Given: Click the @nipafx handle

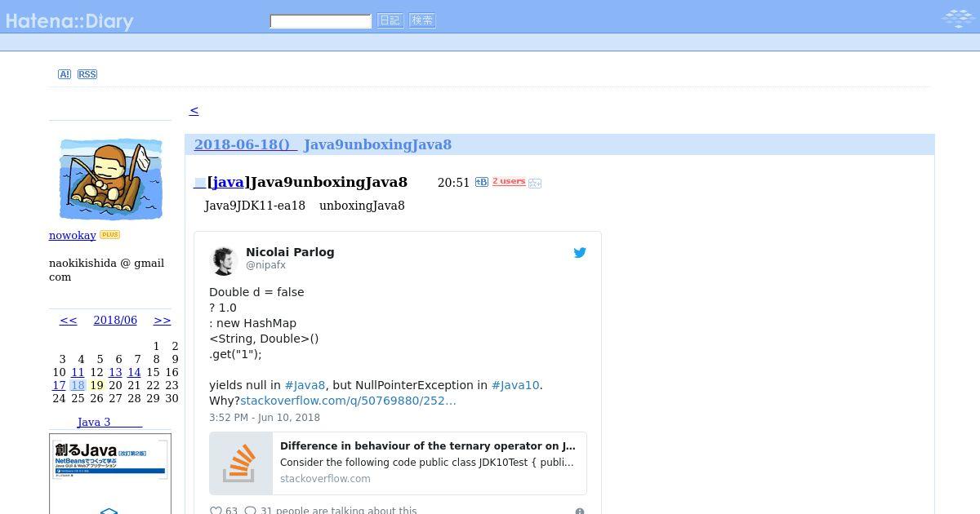Looking at the screenshot, I should point(265,265).
